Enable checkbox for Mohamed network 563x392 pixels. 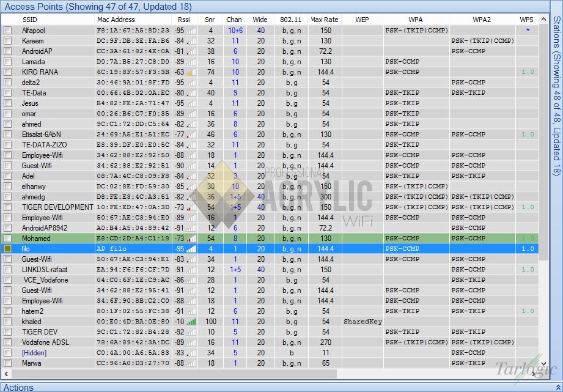pos(7,239)
